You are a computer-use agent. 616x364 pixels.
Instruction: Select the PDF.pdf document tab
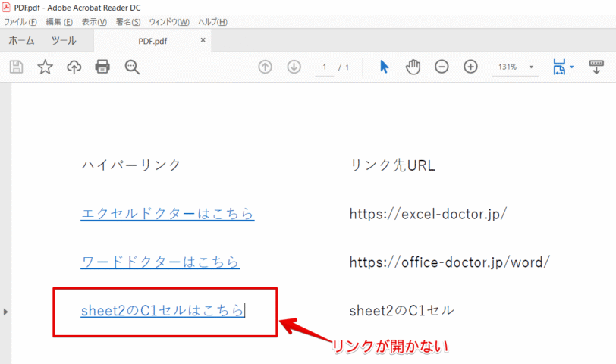(152, 41)
